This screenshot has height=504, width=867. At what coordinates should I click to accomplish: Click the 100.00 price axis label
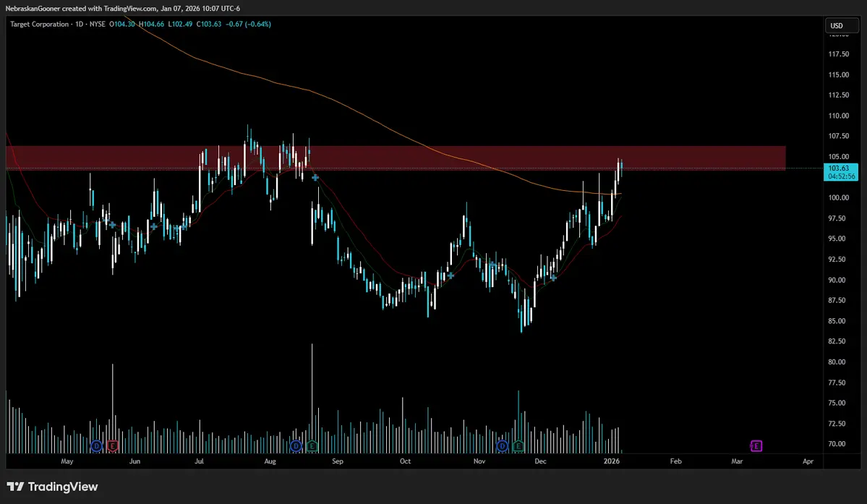pyautogui.click(x=838, y=198)
